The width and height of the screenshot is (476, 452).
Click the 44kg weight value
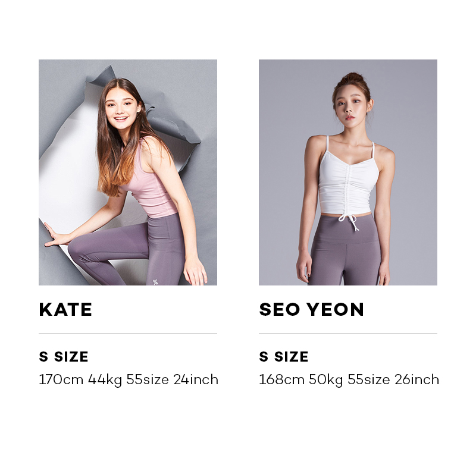(x=105, y=381)
